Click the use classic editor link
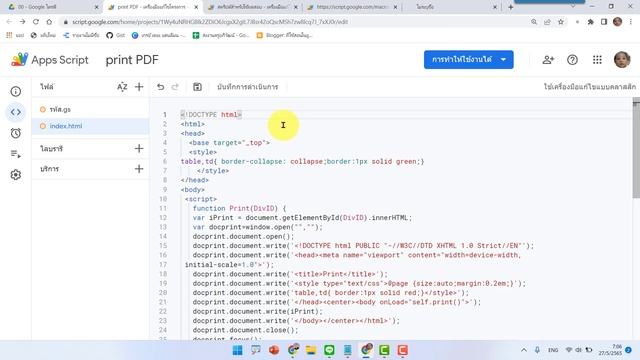640x360 pixels. click(589, 87)
